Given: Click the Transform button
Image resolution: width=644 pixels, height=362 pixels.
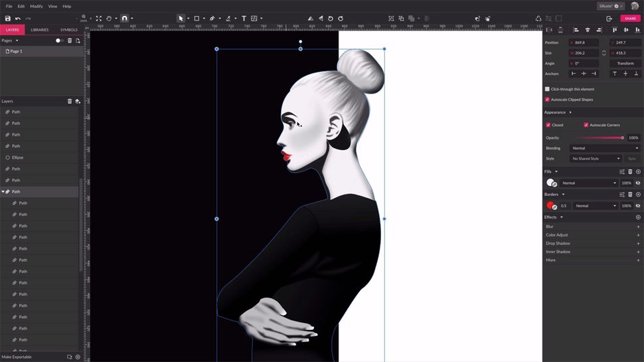Looking at the screenshot, I should tap(625, 63).
